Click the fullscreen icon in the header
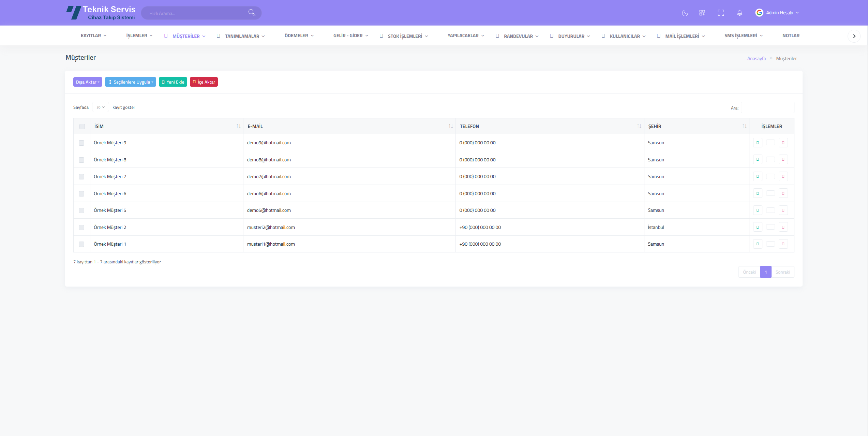Screen dimensions: 868x436 point(721,13)
